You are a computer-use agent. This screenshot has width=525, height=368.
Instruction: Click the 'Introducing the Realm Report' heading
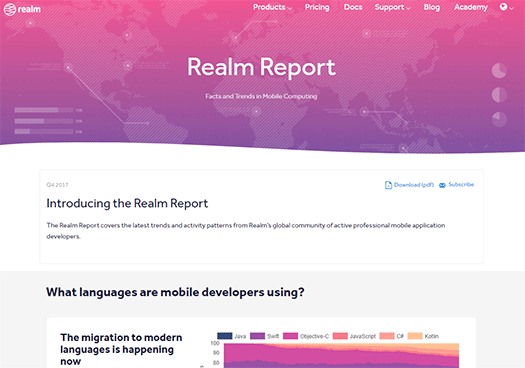click(x=127, y=204)
